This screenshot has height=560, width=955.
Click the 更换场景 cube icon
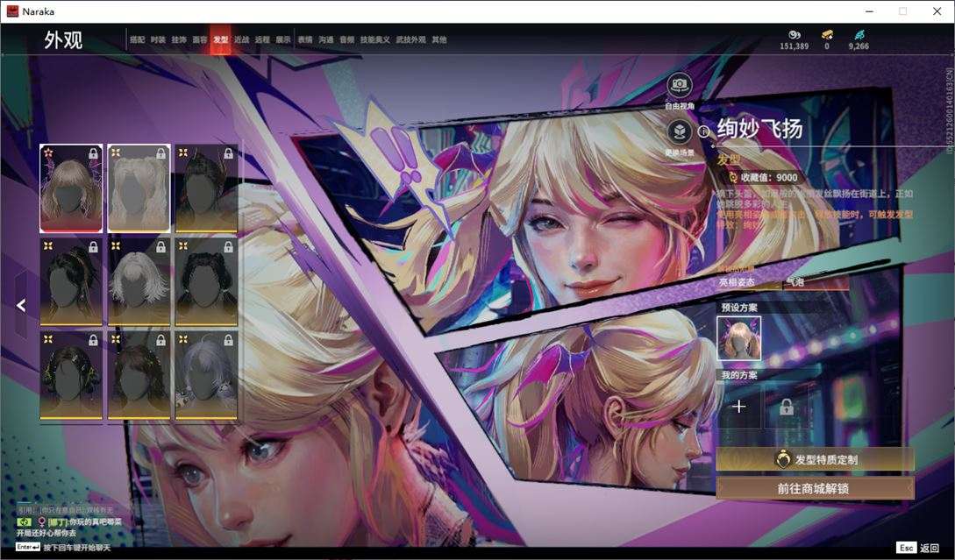(679, 131)
